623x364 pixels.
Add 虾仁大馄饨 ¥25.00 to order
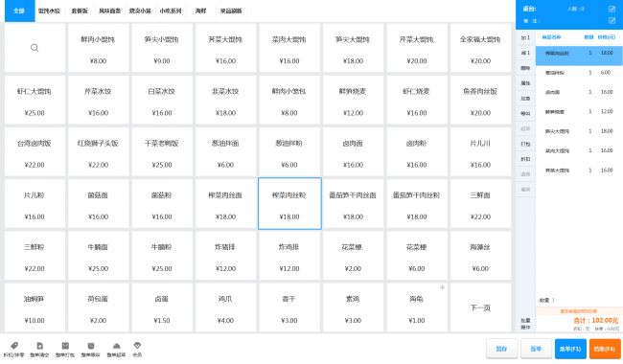35,100
